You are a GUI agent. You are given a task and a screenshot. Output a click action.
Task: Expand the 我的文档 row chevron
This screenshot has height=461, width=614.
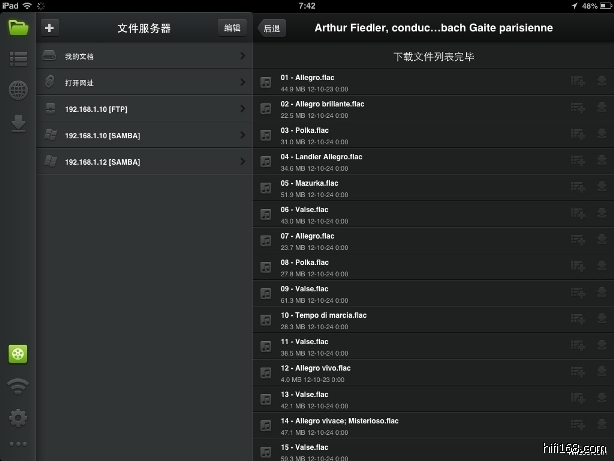(243, 56)
